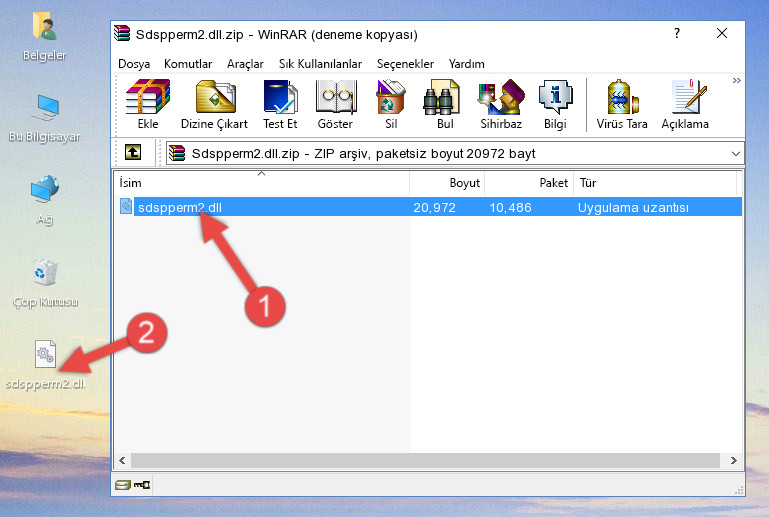Select sdspperm2.dll file on desktop
Image resolution: width=769 pixels, height=517 pixels.
click(x=45, y=365)
